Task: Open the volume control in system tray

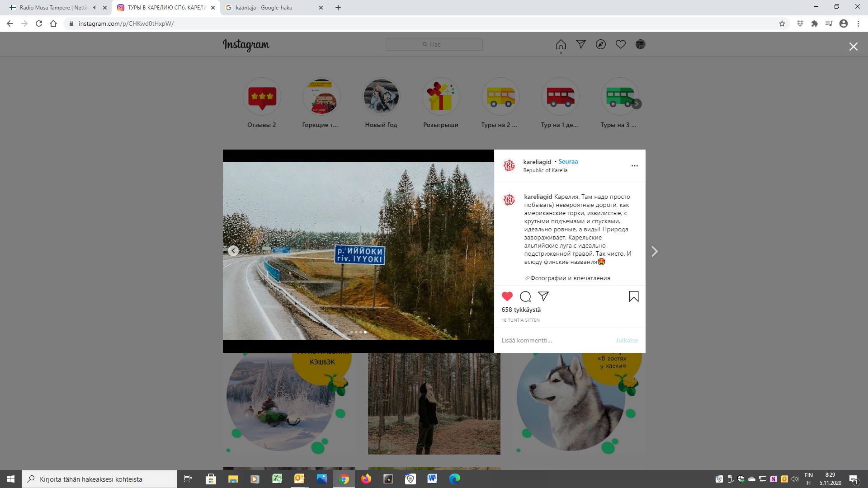Action: pyautogui.click(x=795, y=479)
